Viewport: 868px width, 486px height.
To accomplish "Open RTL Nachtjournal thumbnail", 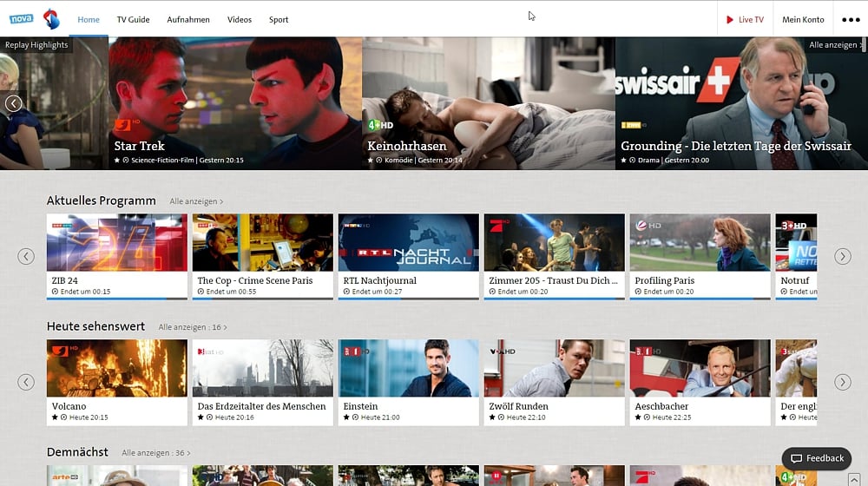I will (409, 242).
